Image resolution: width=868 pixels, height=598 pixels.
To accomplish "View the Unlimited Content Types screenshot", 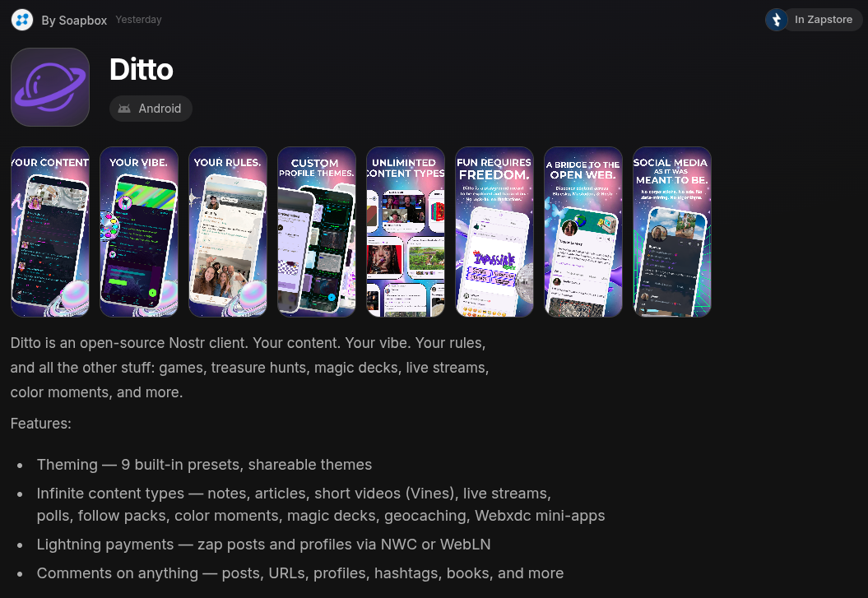I will [406, 232].
